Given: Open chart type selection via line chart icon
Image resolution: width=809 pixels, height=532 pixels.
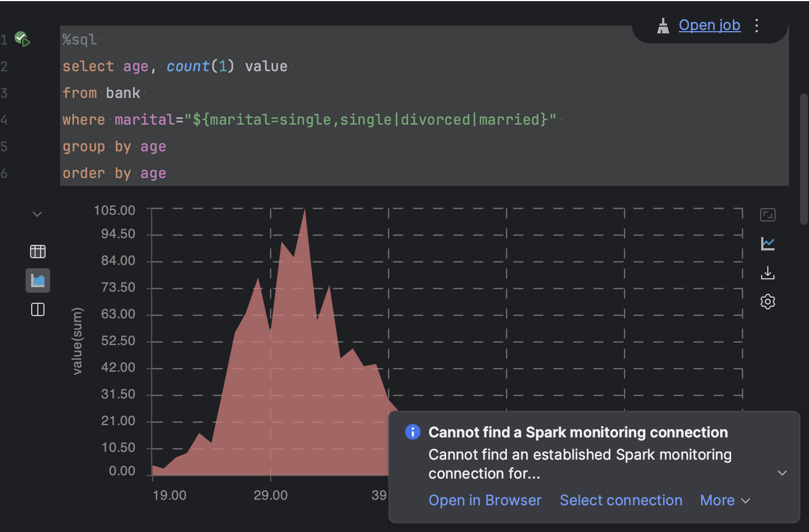Looking at the screenshot, I should click(768, 244).
